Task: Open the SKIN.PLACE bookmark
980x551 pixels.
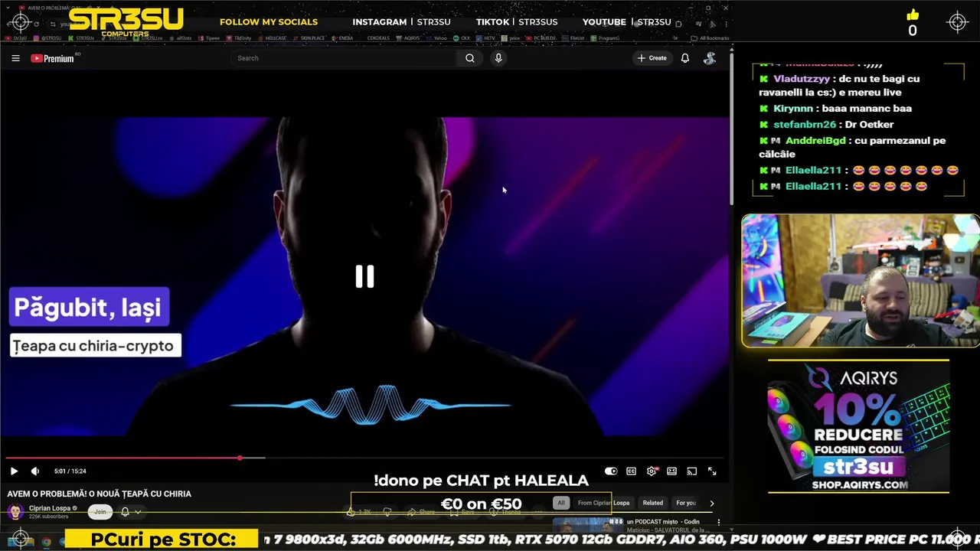Action: coord(308,38)
